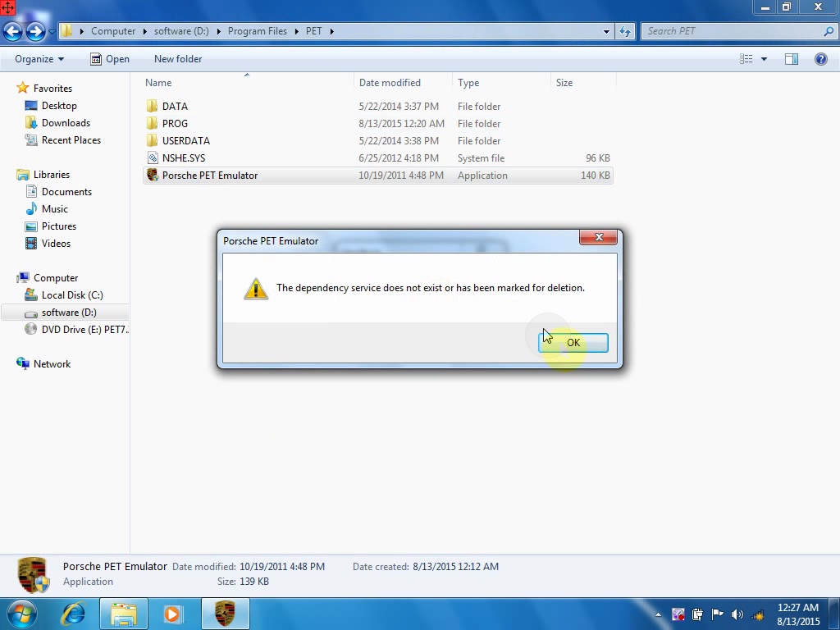
Task: Open the change view options dropdown arrow
Action: point(764,59)
